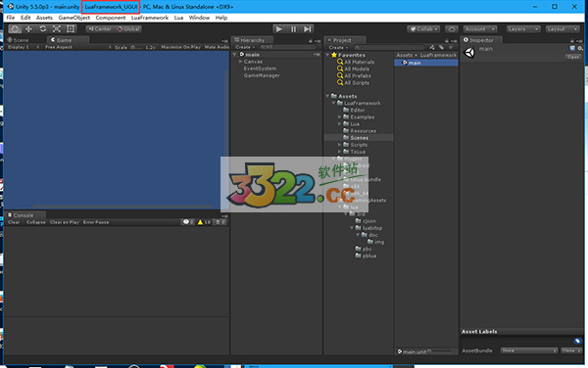The width and height of the screenshot is (588, 368).
Task: Click the Pause button
Action: pos(293,28)
